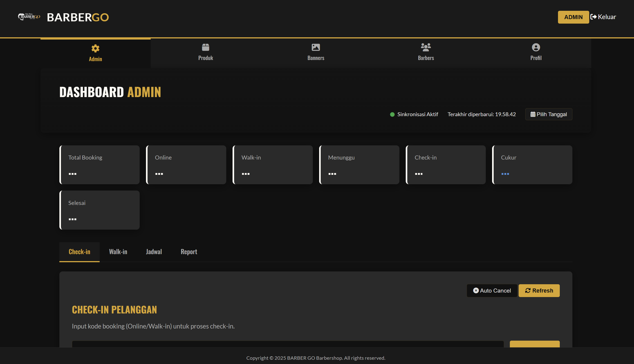634x364 pixels.
Task: Click the Admin gear icon
Action: coord(95,48)
